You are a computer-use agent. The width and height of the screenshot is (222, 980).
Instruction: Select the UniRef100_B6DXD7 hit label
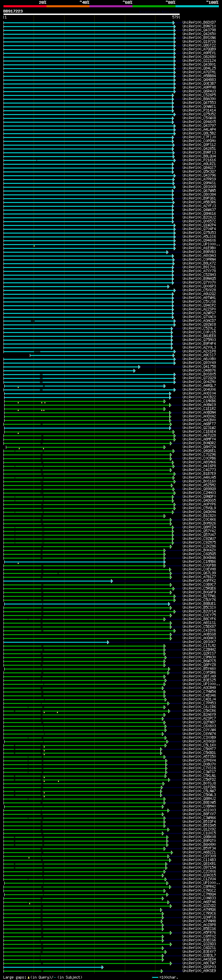[199, 23]
